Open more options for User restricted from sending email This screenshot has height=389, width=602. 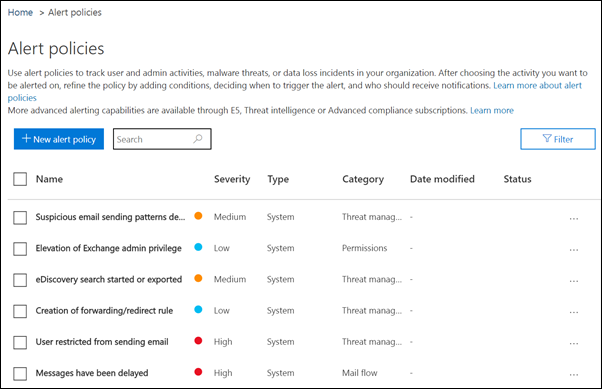tap(574, 343)
